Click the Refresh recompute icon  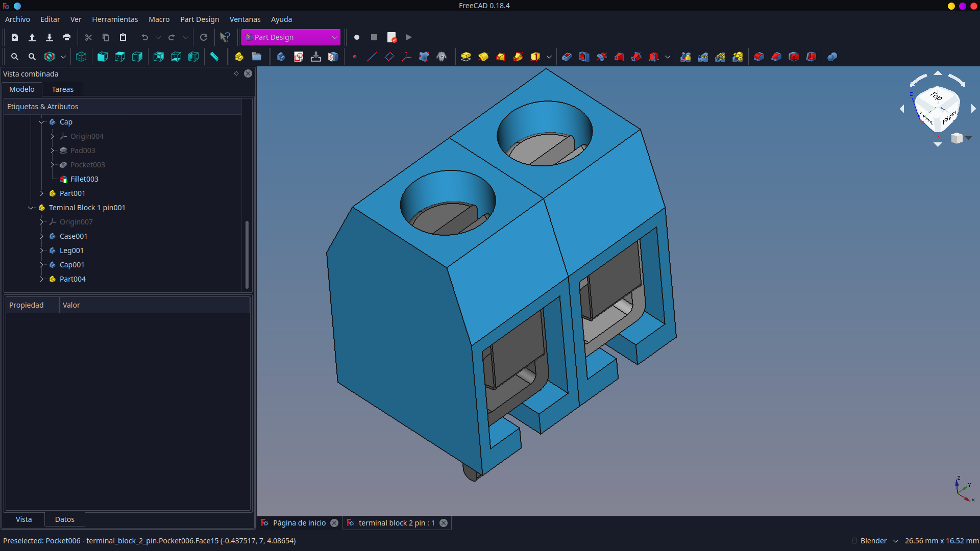click(204, 37)
